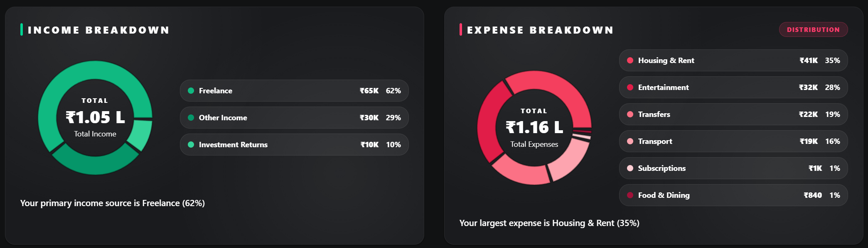Click the ₹19K Transport amount

(809, 141)
